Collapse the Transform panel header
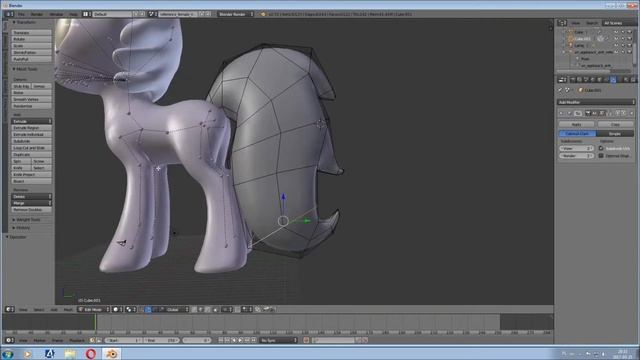 coord(25,22)
